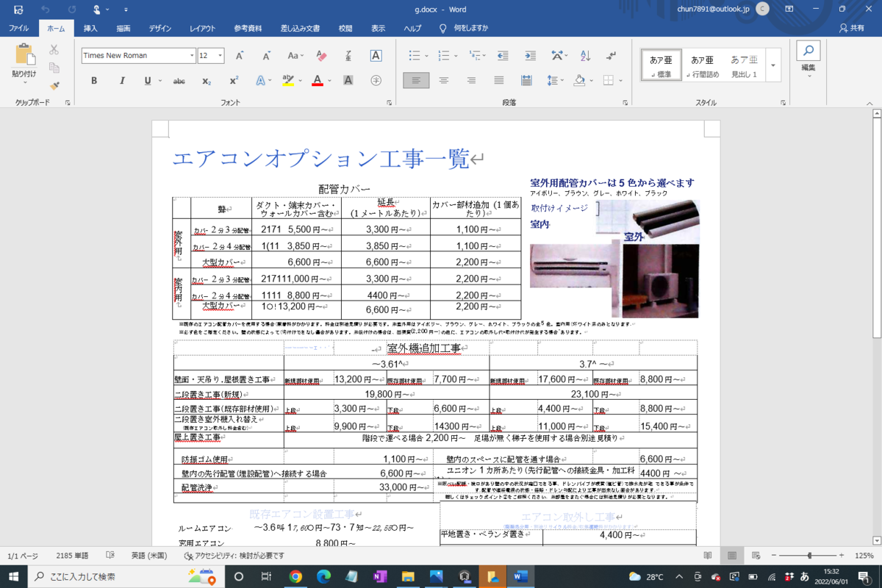Open highlight color dropdown arrow
The width and height of the screenshot is (882, 588).
[x=301, y=81]
